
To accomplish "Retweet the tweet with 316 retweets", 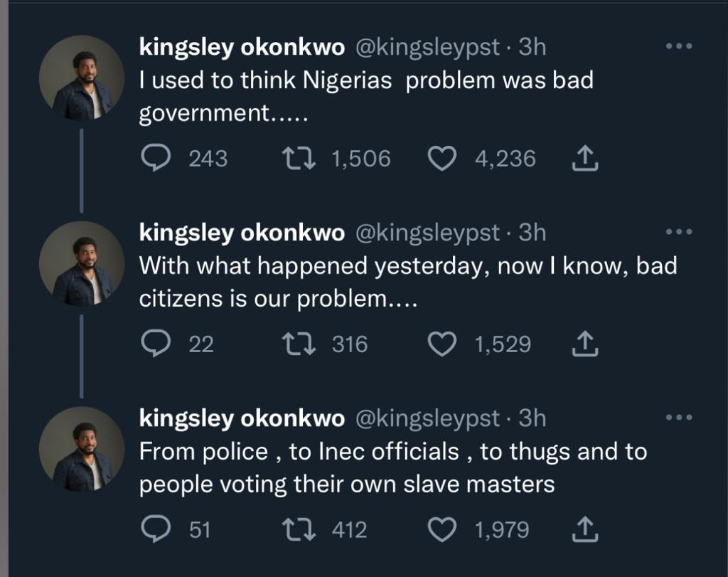I will point(299,344).
